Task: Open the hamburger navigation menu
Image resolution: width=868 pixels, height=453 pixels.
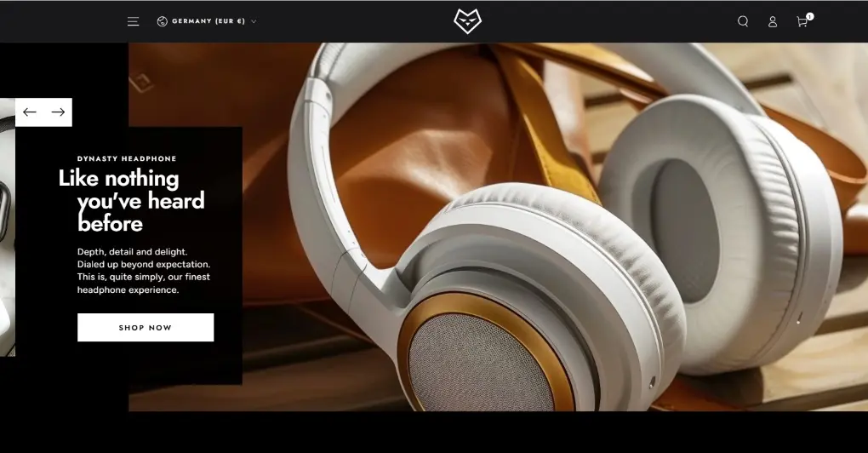Action: [133, 21]
